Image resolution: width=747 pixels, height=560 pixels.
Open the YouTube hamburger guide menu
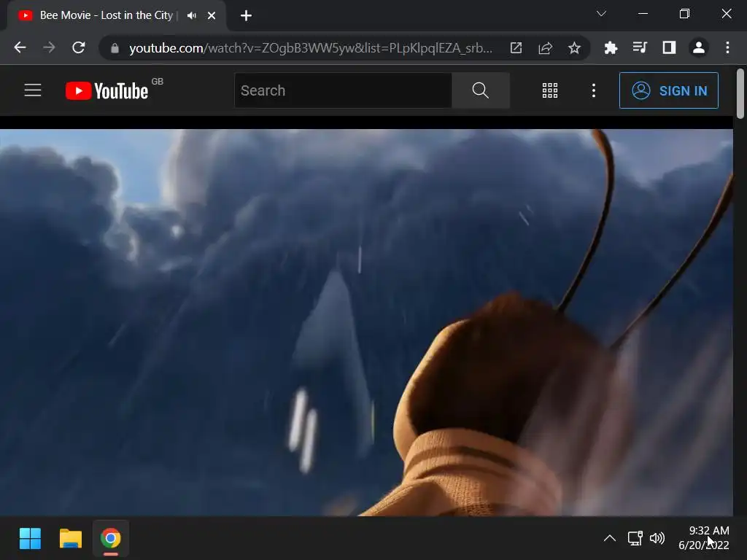pyautogui.click(x=33, y=90)
